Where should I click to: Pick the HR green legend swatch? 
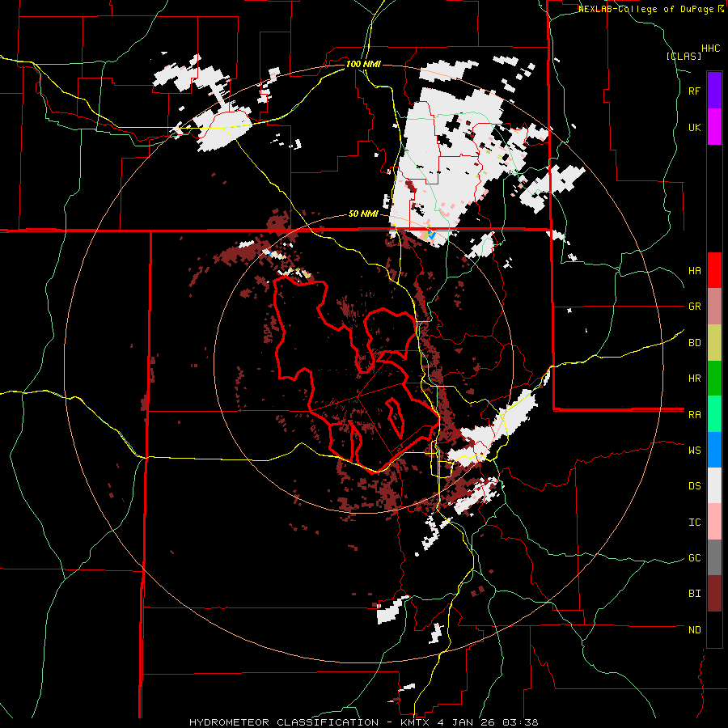714,379
